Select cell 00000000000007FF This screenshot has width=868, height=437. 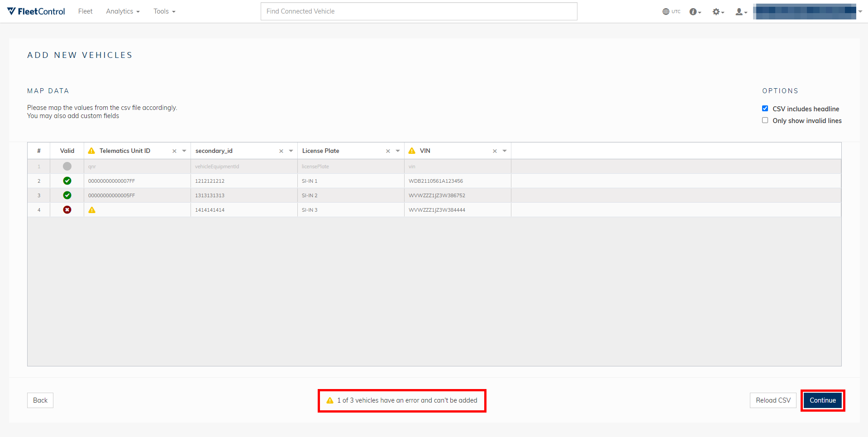pyautogui.click(x=137, y=181)
